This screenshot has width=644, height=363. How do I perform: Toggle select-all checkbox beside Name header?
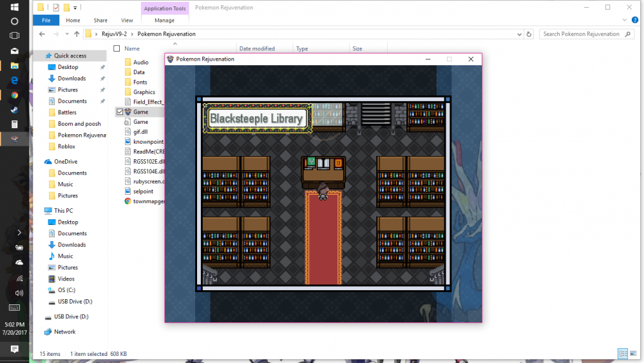[117, 48]
